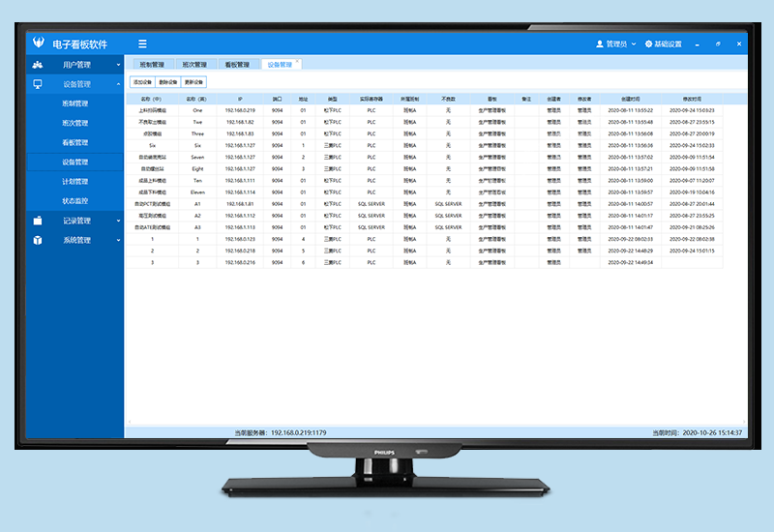Click the 记录管理 briefcase icon in sidebar

38,221
